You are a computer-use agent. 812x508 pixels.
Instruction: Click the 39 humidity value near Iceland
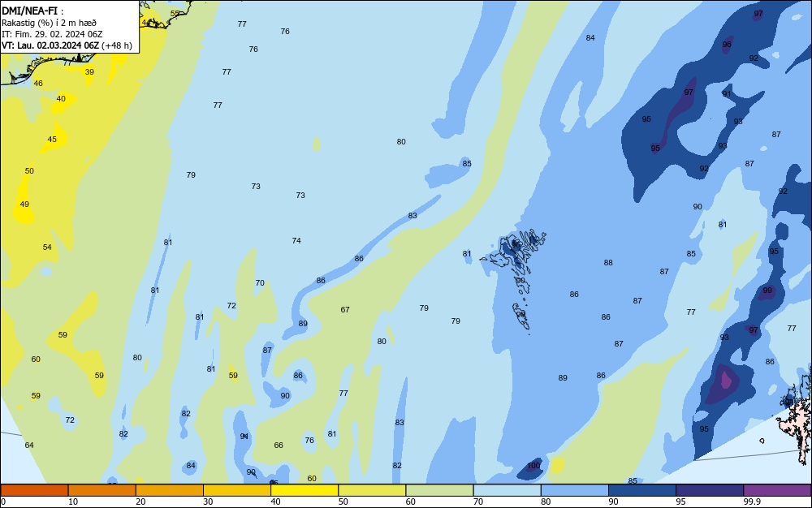tap(89, 72)
